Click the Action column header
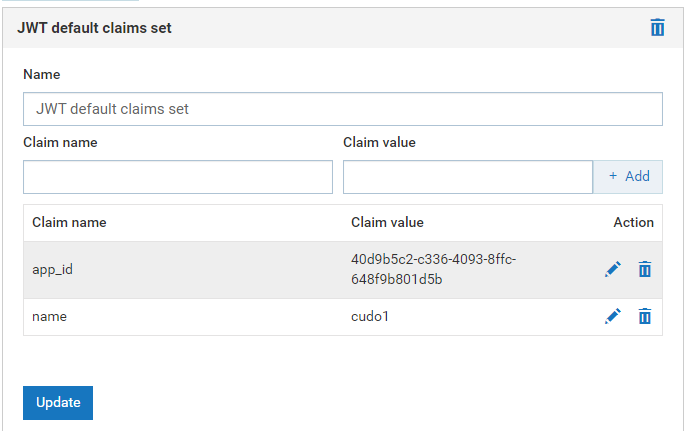 pyautogui.click(x=633, y=222)
